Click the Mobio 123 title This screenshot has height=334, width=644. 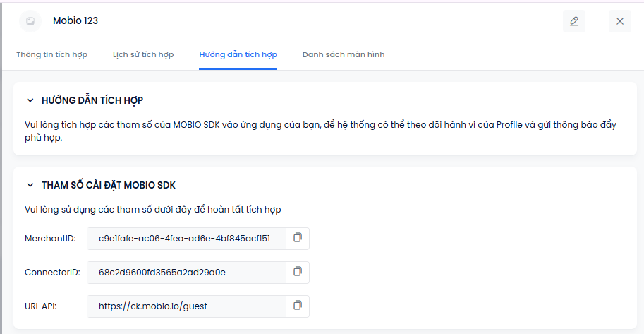[75, 21]
